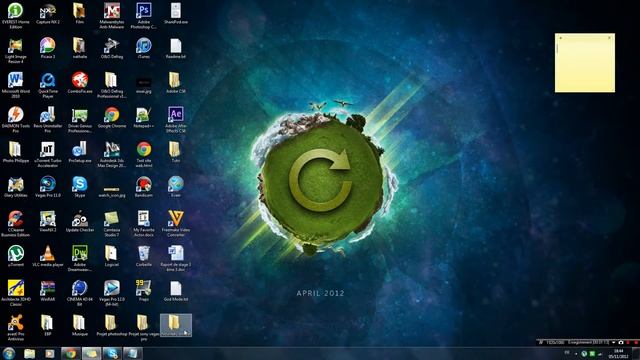Screen dimensions: 640x360
Task: Open Windows Media Player taskbar button
Action: click(50, 353)
